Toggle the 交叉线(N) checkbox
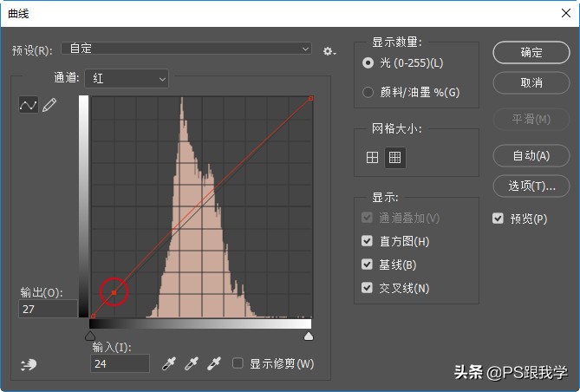The width and height of the screenshot is (580, 392). 367,288
